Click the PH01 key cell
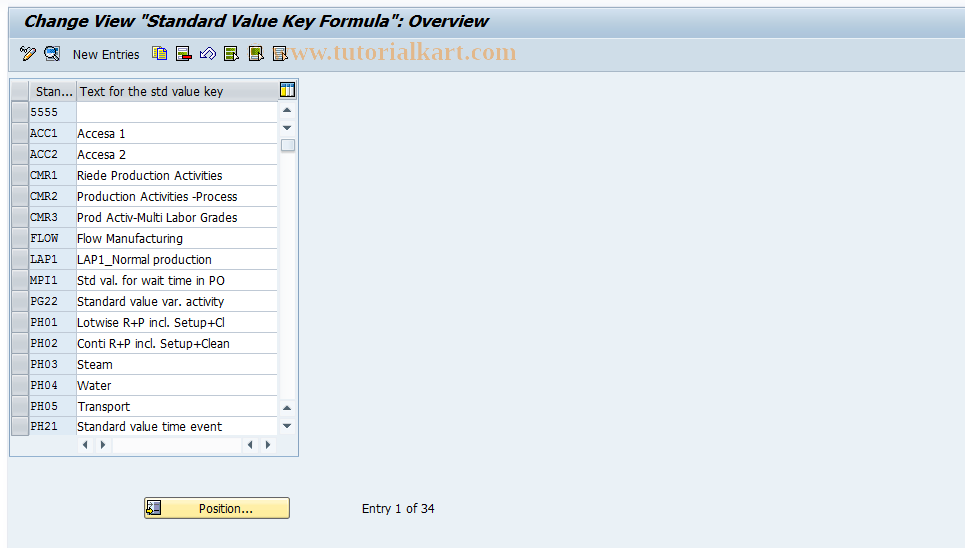 click(52, 322)
